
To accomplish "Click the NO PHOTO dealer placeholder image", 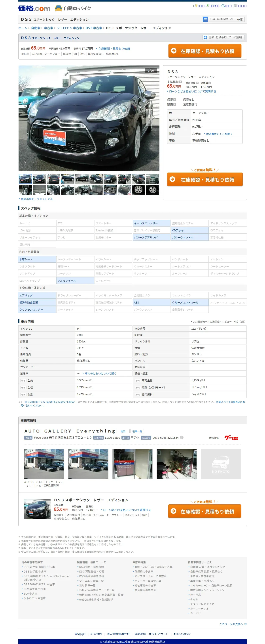I will 221,464.
